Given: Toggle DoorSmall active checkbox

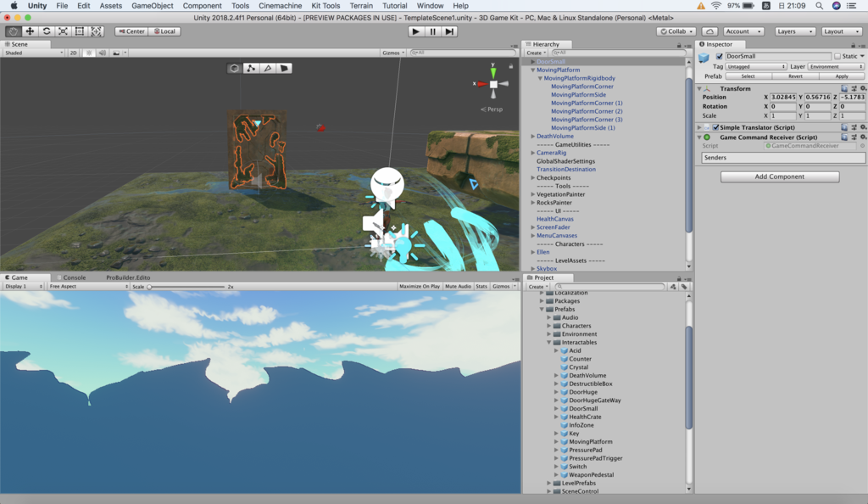Looking at the screenshot, I should tap(719, 57).
